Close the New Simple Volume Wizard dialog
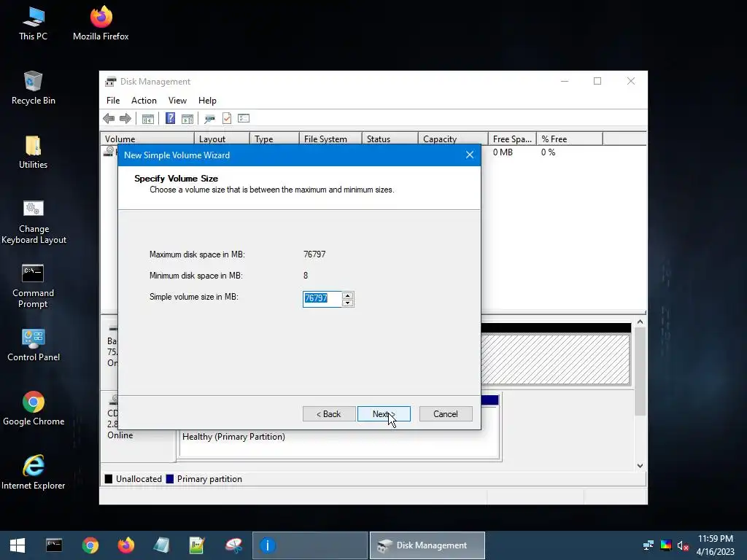Viewport: 747px width, 560px height. (470, 155)
